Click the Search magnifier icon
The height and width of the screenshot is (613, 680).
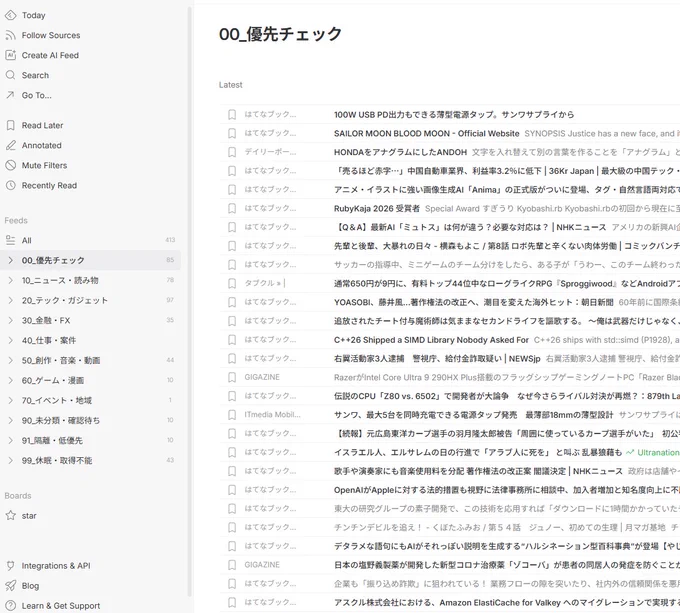[10, 75]
